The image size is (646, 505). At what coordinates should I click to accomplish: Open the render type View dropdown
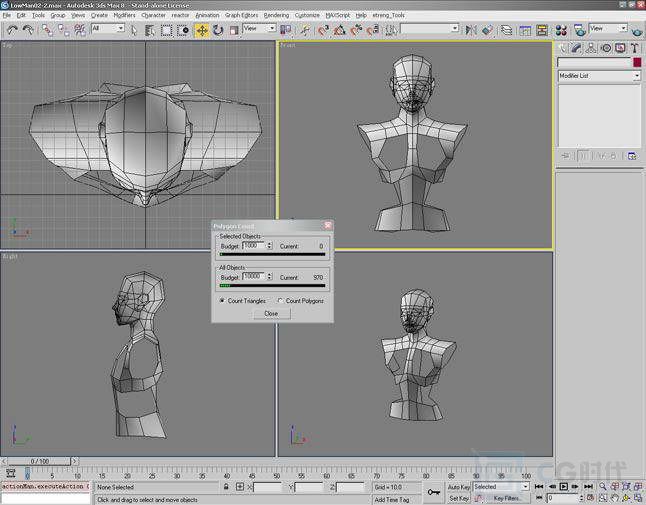[x=608, y=28]
